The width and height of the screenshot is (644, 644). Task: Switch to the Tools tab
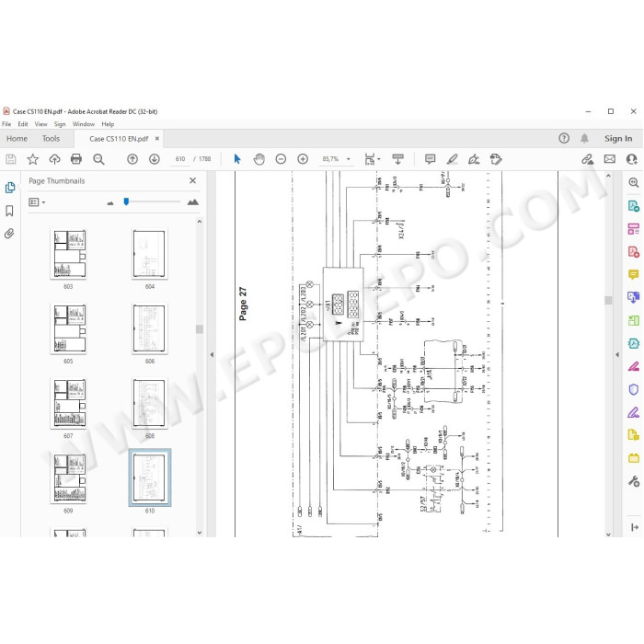coord(51,139)
